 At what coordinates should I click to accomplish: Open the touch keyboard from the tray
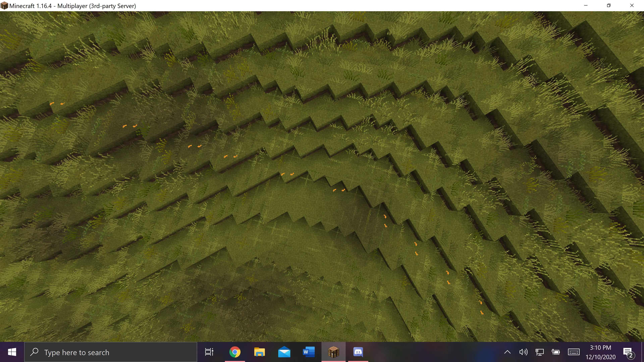click(574, 352)
